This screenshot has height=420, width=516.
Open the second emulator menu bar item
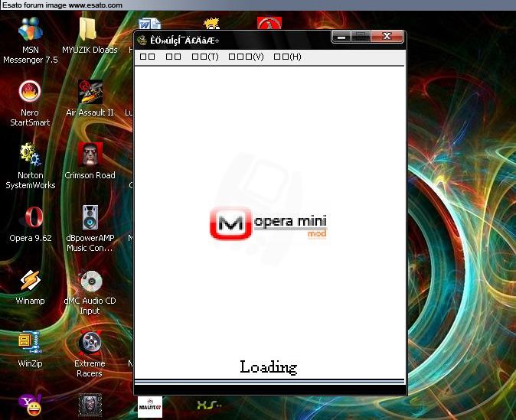(x=174, y=57)
